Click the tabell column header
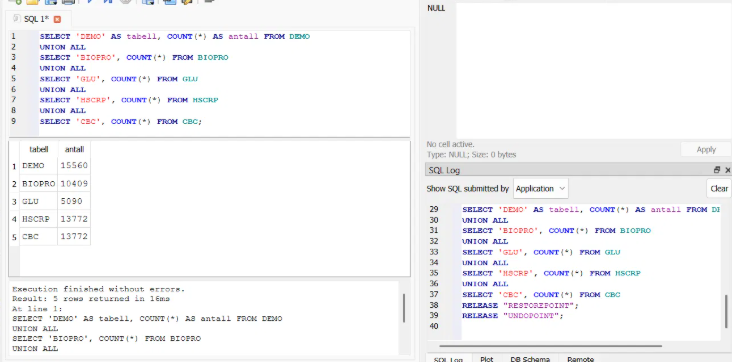732x362 pixels. click(x=39, y=149)
